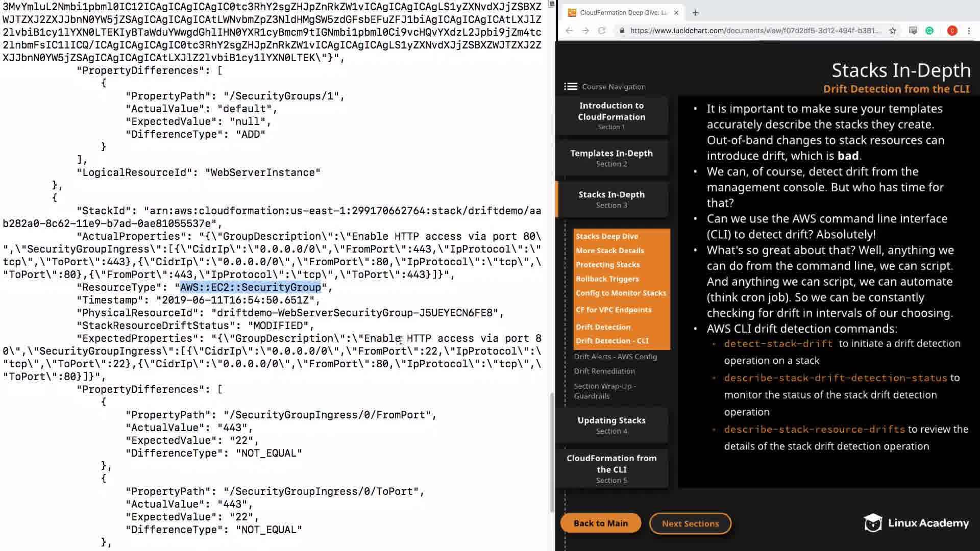980x551 pixels.
Task: Click the browser URL address field
Action: 754,31
